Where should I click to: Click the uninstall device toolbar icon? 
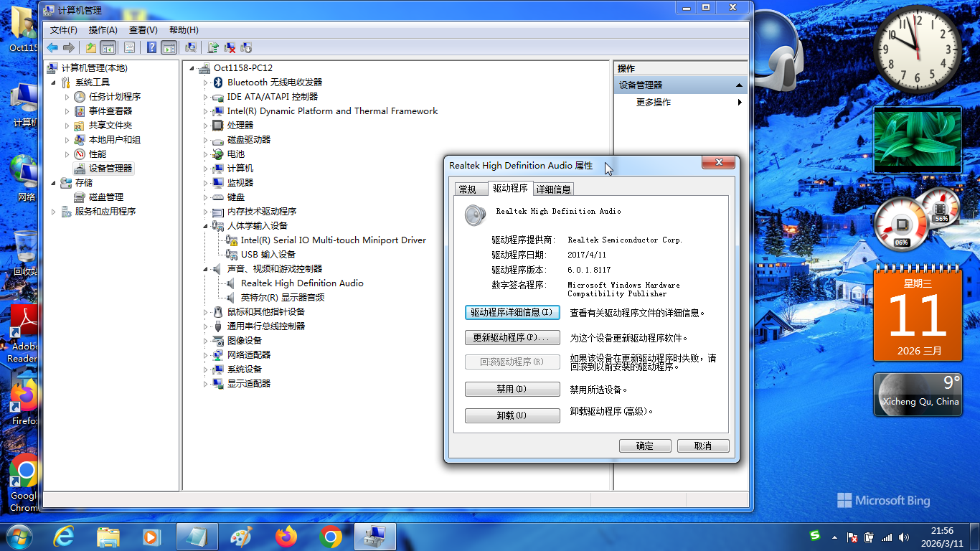(230, 47)
